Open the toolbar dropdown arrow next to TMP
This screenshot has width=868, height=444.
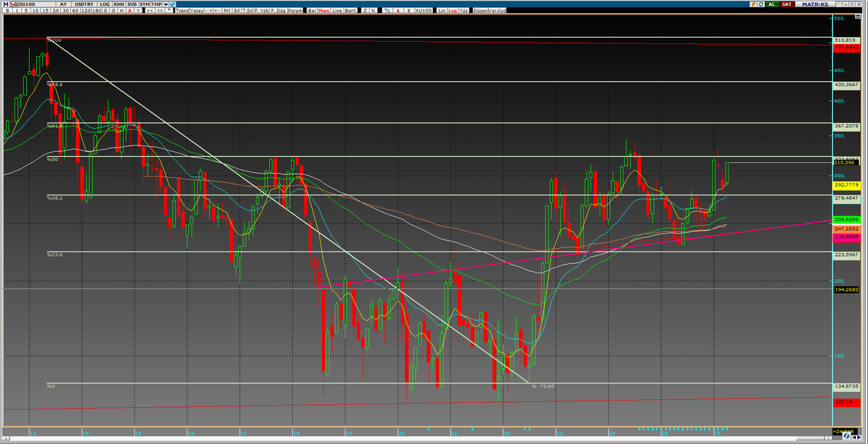tap(166, 4)
